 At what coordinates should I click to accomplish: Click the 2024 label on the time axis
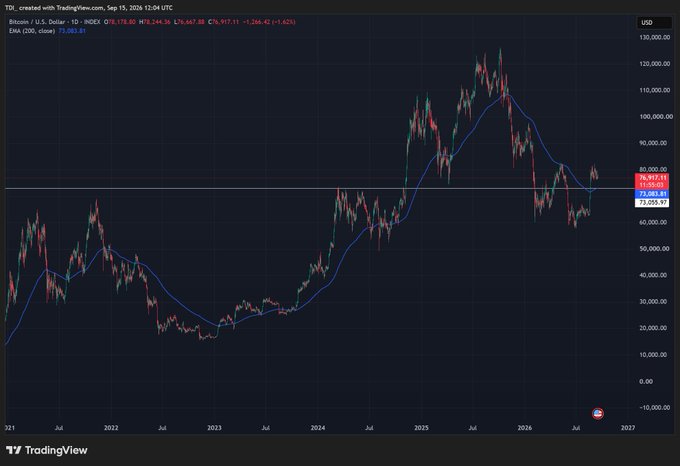pyautogui.click(x=318, y=428)
